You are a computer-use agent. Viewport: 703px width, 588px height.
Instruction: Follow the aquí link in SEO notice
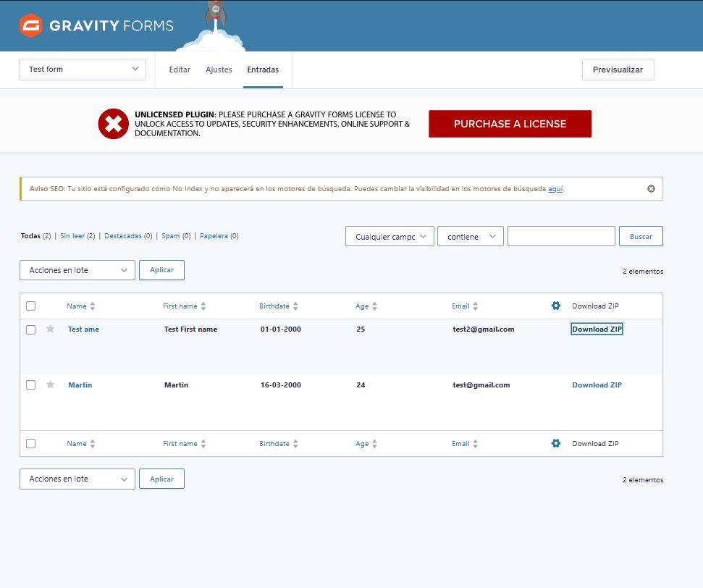[555, 189]
